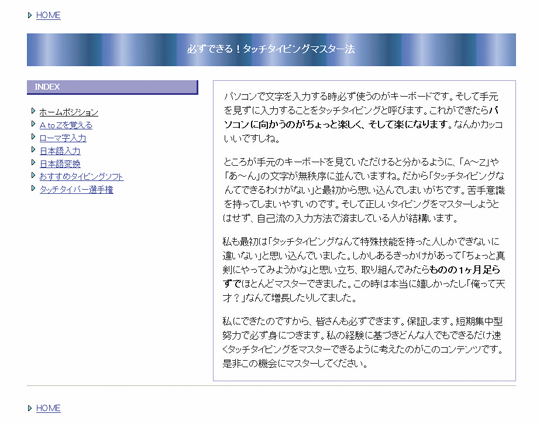Viewport: 540px width, 424px height.
Task: Click the arrow bullet next to タッチタイパー選手権
Action: click(x=33, y=188)
